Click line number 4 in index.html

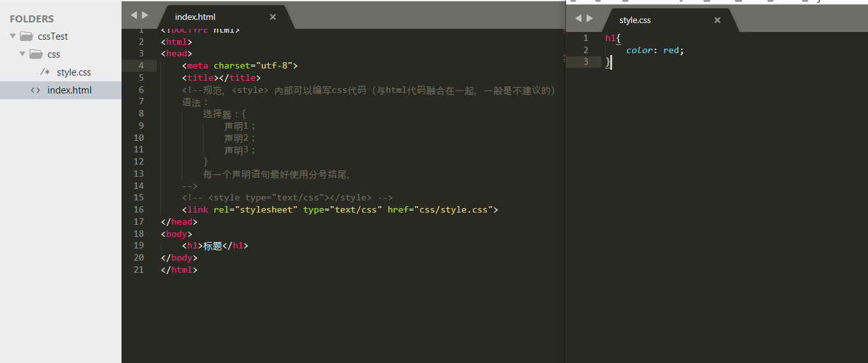click(141, 65)
